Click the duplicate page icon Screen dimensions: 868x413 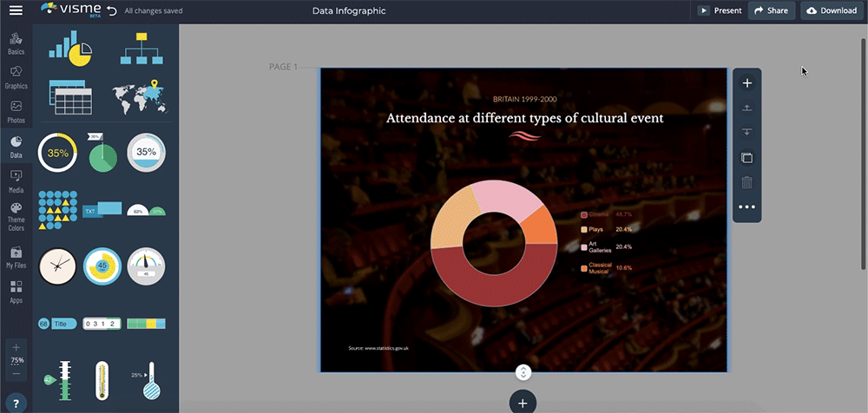pyautogui.click(x=746, y=158)
